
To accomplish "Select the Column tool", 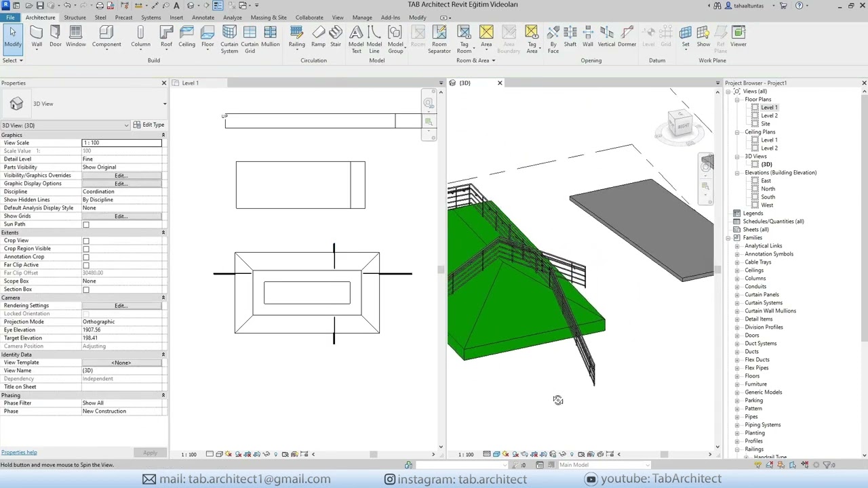I will tap(140, 37).
